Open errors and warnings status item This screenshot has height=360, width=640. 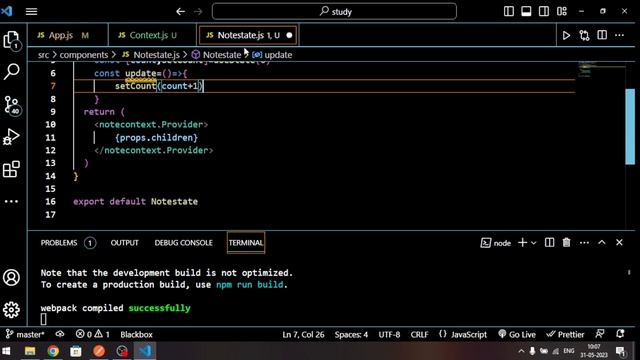93,334
